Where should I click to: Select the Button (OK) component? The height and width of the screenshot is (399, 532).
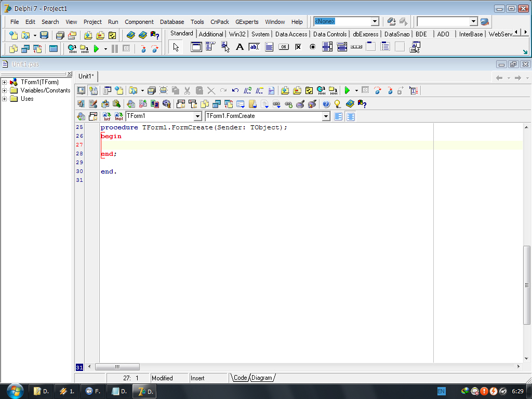click(284, 47)
